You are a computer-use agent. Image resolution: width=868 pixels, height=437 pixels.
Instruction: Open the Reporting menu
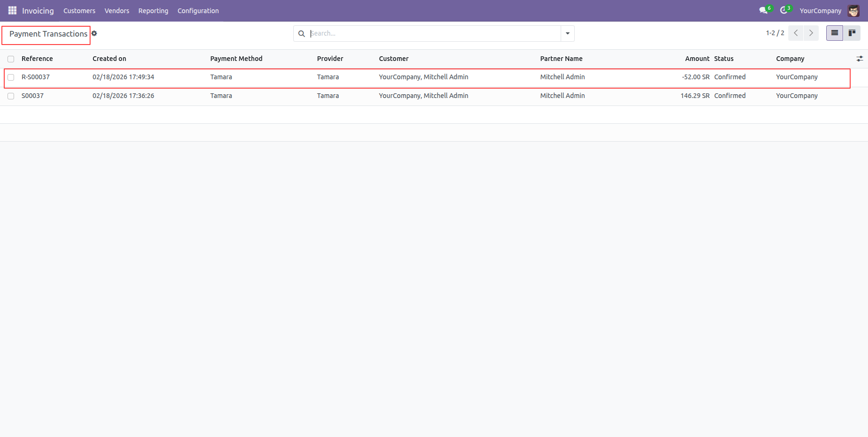153,11
